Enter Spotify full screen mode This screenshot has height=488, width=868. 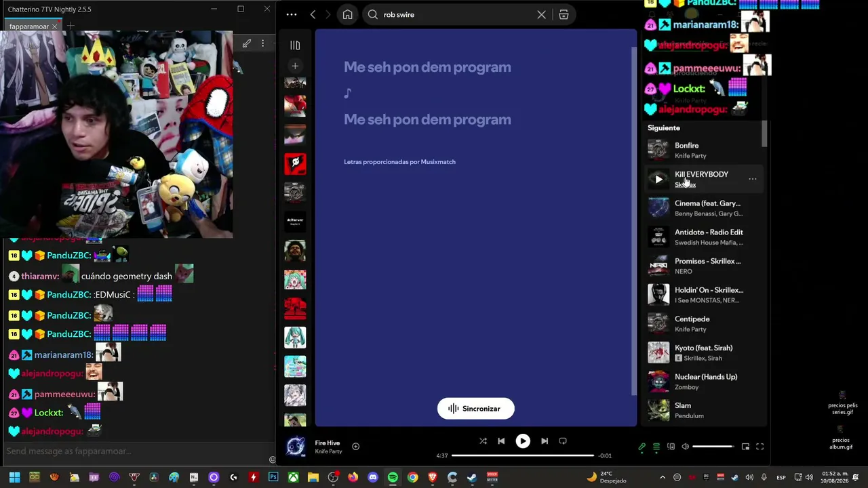pyautogui.click(x=759, y=447)
